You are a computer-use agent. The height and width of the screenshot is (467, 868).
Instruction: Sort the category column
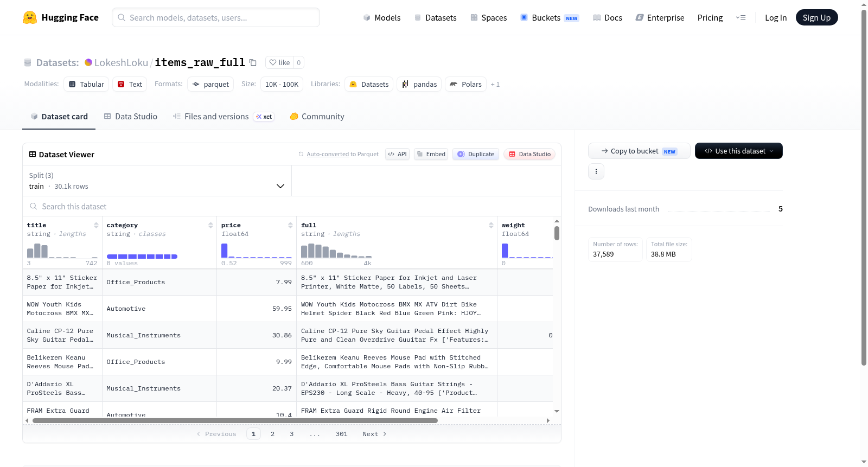[x=210, y=225]
